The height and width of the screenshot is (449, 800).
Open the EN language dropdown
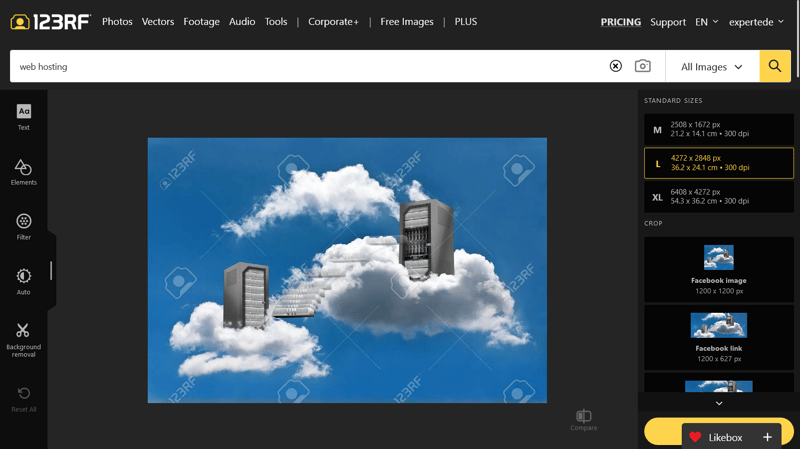pos(707,22)
